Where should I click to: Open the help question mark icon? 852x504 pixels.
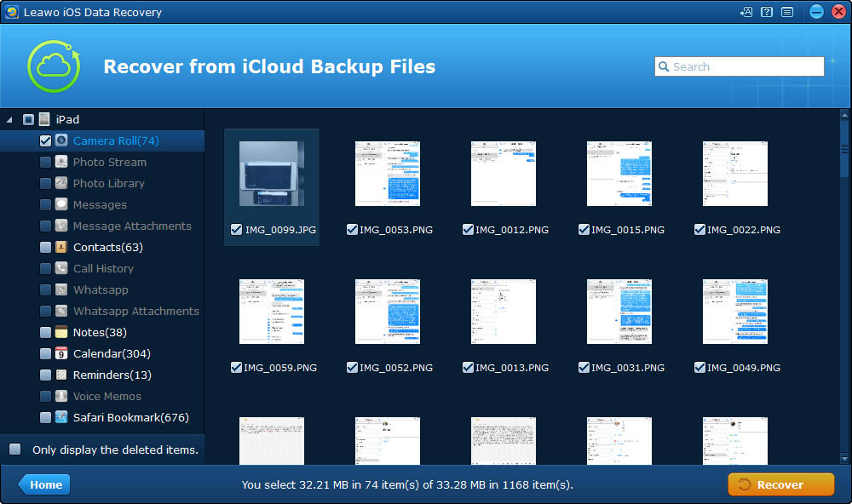tap(767, 12)
